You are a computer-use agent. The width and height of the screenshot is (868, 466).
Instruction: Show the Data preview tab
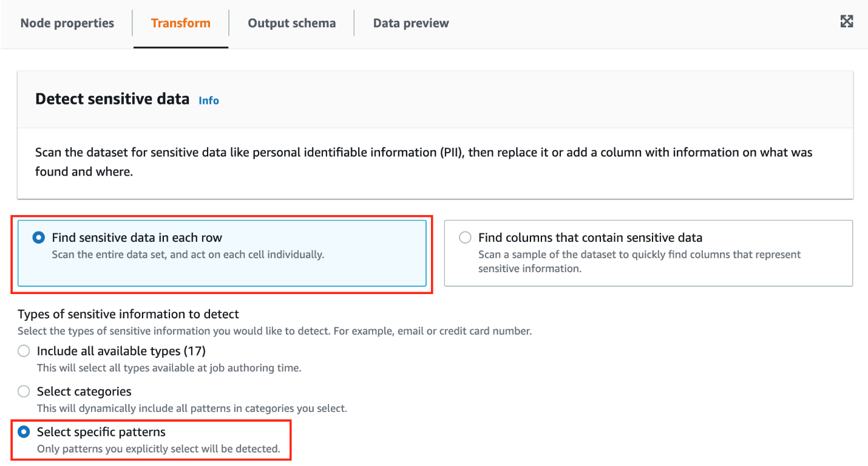pyautogui.click(x=411, y=23)
